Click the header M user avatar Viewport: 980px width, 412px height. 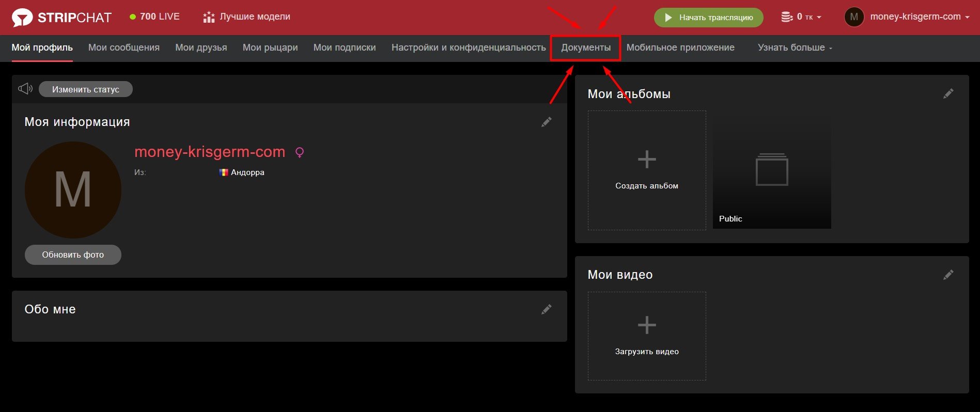coord(853,17)
